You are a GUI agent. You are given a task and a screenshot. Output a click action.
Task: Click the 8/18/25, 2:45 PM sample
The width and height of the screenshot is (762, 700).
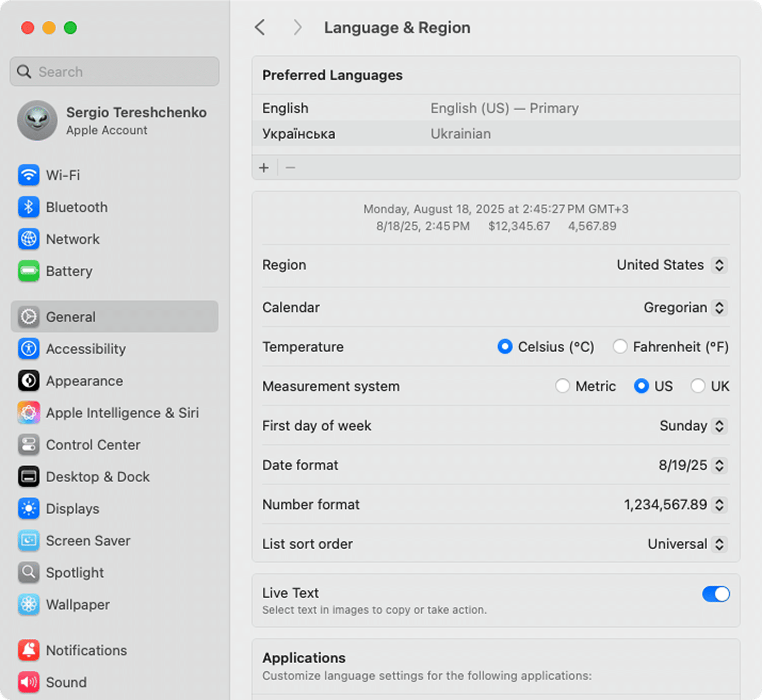(x=423, y=226)
